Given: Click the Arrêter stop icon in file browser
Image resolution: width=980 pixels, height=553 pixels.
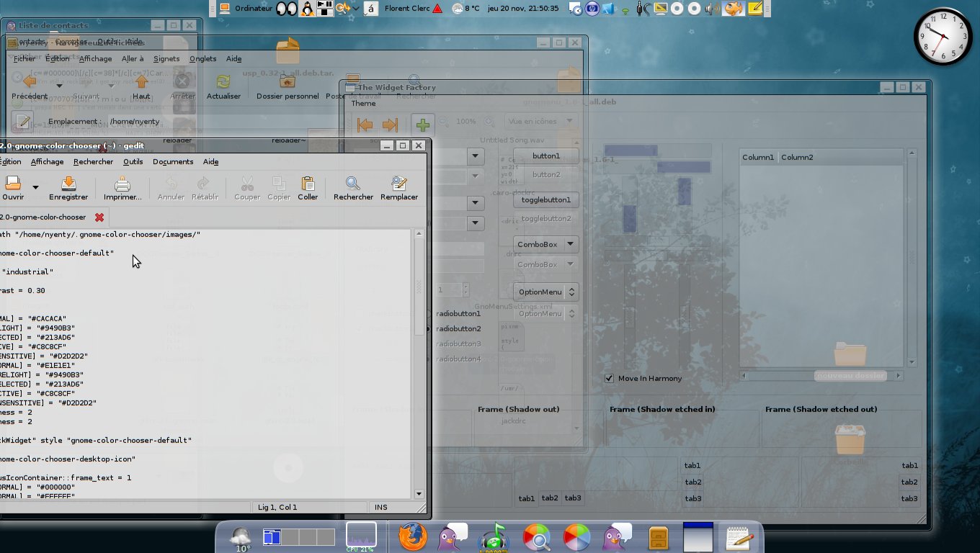Looking at the screenshot, I should coord(182,81).
